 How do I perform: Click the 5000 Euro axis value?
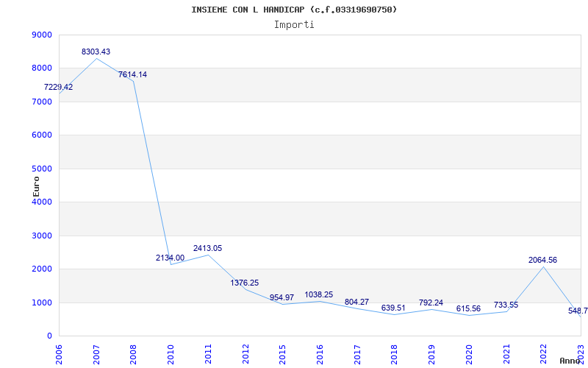[42, 169]
